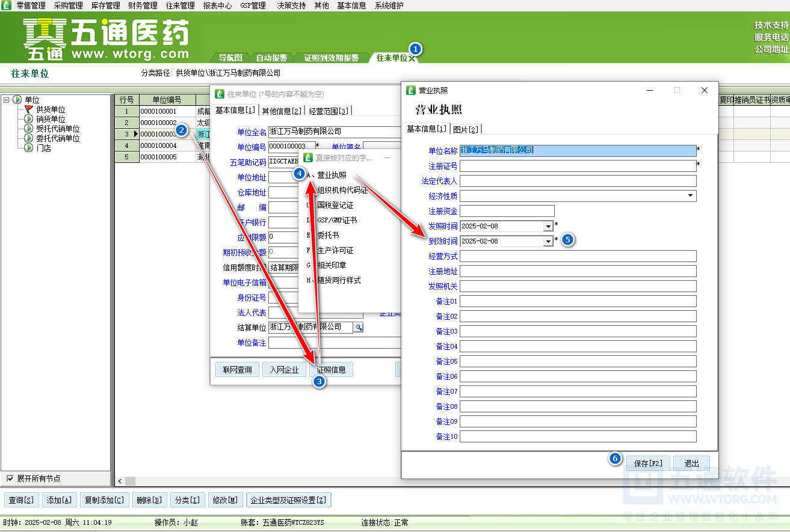Collapse the 单位 tree root
This screenshot has width=790, height=532.
point(6,100)
